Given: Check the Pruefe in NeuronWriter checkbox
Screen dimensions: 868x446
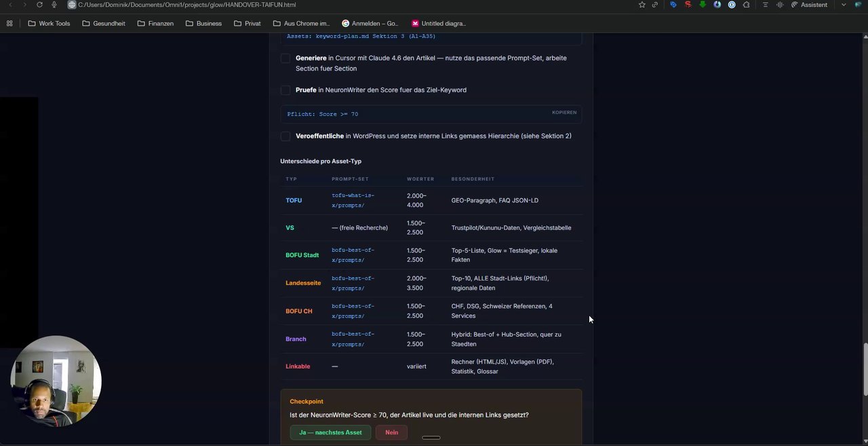Looking at the screenshot, I should (285, 90).
